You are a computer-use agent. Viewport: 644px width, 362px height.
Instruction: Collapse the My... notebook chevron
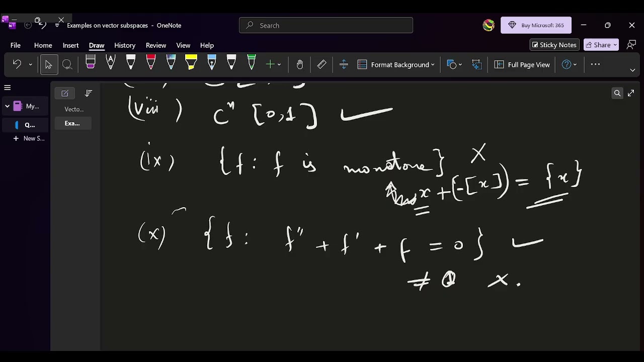point(7,106)
